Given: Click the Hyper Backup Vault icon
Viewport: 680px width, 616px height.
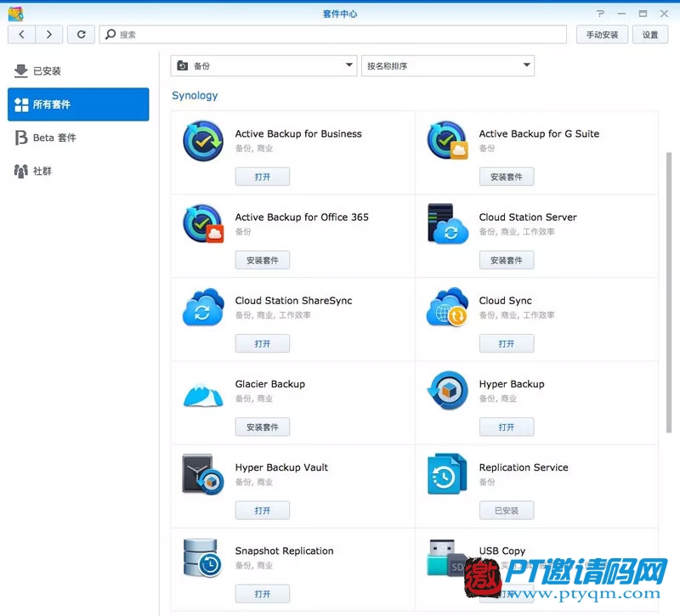Looking at the screenshot, I should point(203,474).
